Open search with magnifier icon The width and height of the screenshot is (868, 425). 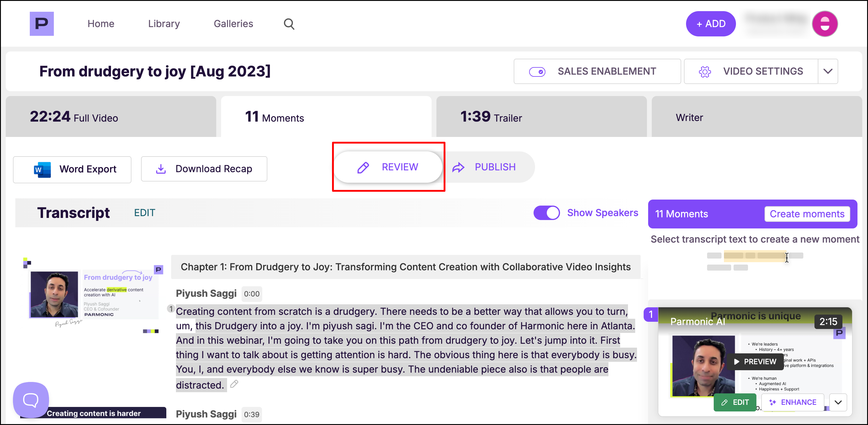tap(289, 24)
